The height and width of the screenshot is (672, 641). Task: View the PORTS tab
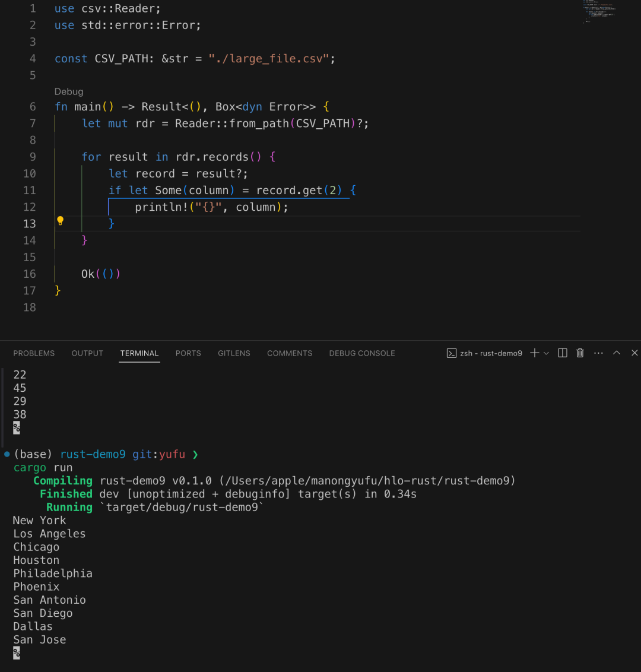[x=188, y=353]
